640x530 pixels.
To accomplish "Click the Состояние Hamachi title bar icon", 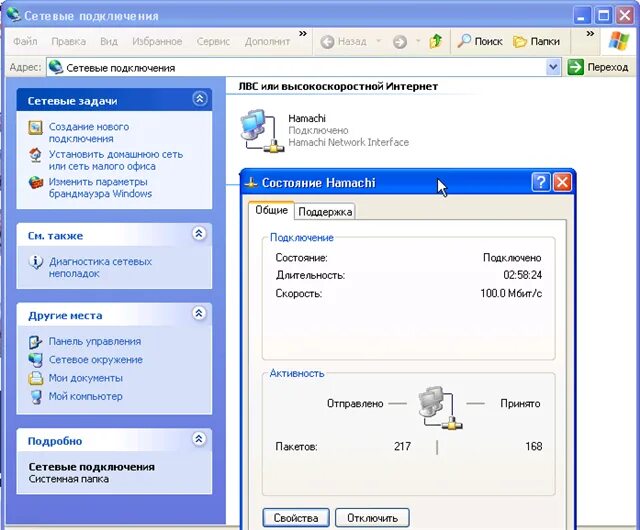I will [251, 183].
